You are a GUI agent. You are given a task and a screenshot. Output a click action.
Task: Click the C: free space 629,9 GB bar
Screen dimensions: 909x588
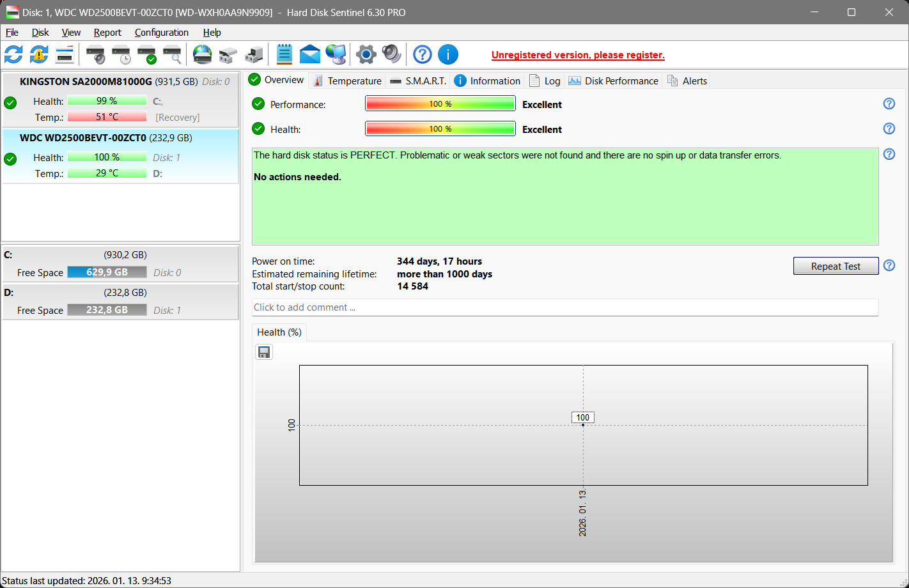(107, 272)
